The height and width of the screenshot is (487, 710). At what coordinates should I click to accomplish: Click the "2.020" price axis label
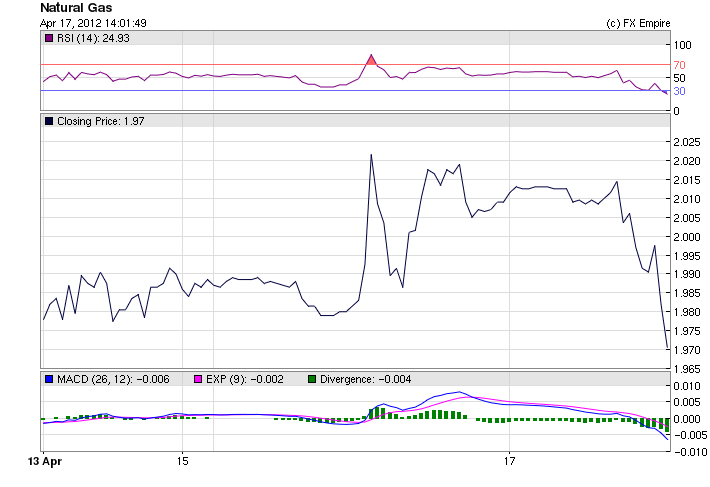click(687, 162)
